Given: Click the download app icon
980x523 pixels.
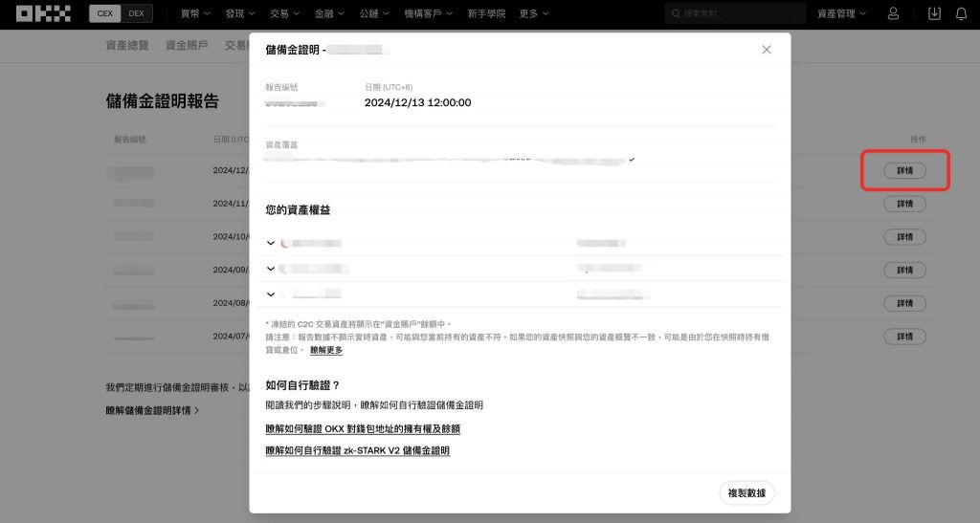Looking at the screenshot, I should pyautogui.click(x=934, y=14).
